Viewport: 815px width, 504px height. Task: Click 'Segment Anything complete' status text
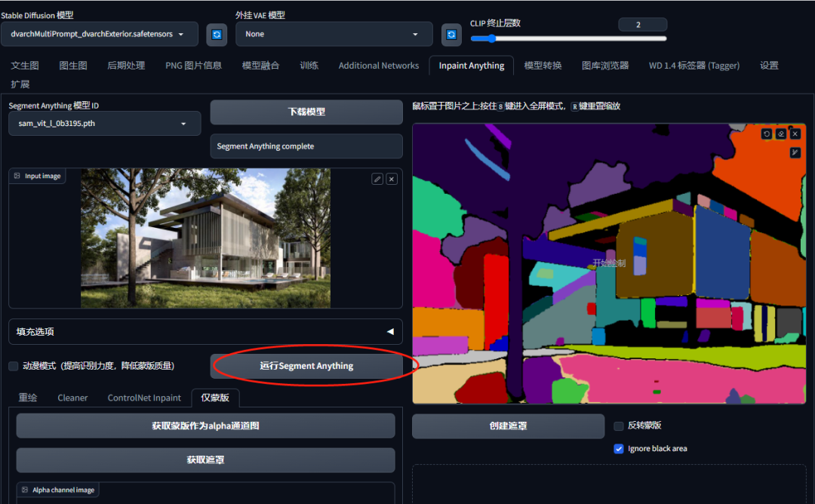(265, 146)
